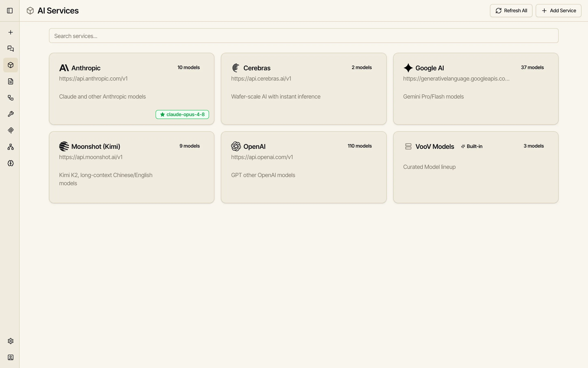This screenshot has width=588, height=368.
Task: Open the Anthropic service card title
Action: [86, 68]
